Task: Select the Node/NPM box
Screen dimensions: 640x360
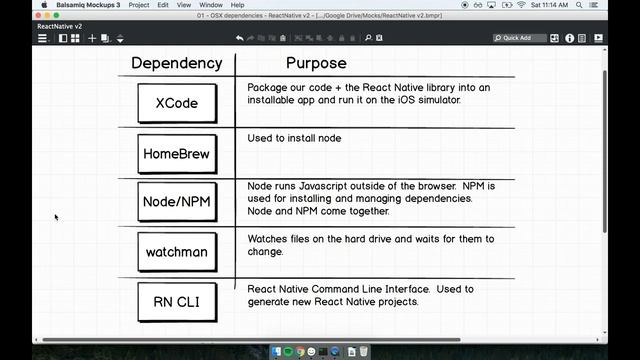Action: point(177,202)
